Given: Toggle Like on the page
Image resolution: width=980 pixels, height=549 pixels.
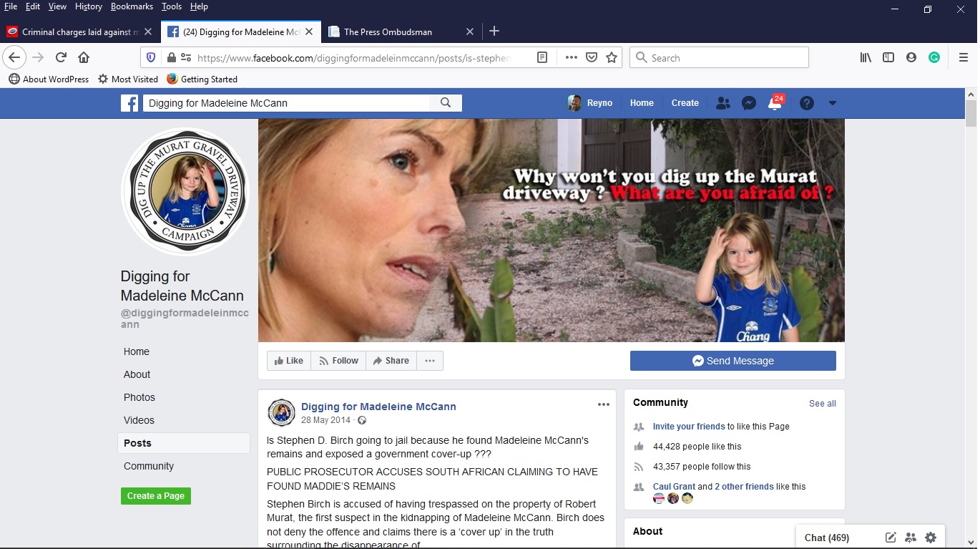Looking at the screenshot, I should 289,361.
